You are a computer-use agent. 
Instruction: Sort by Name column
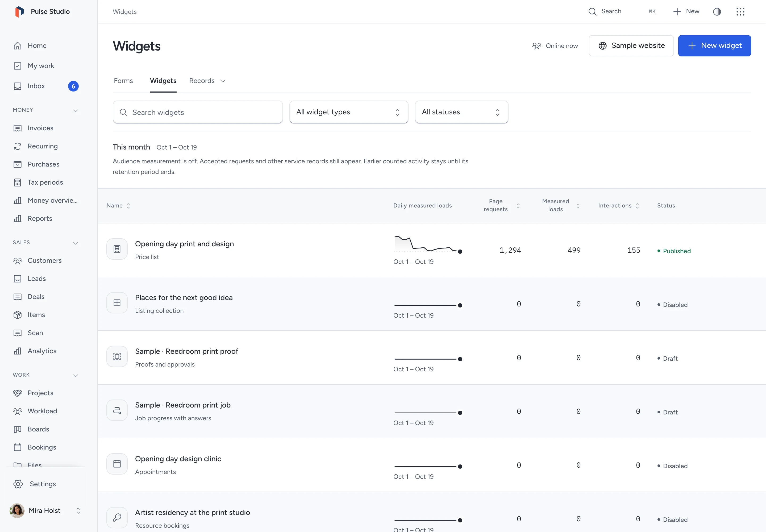118,206
